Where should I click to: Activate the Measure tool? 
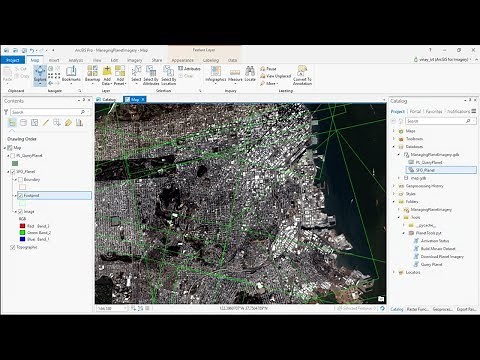point(235,74)
